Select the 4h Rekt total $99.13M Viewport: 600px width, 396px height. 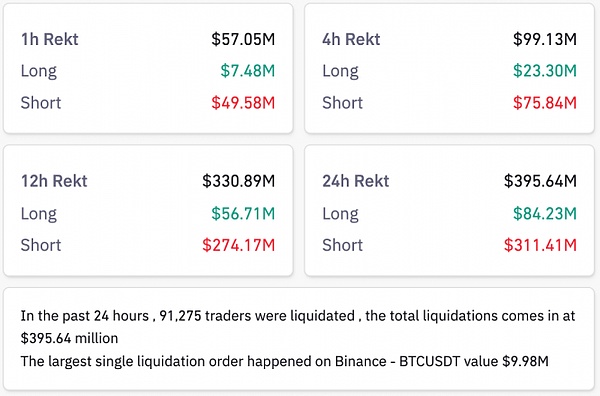[545, 39]
